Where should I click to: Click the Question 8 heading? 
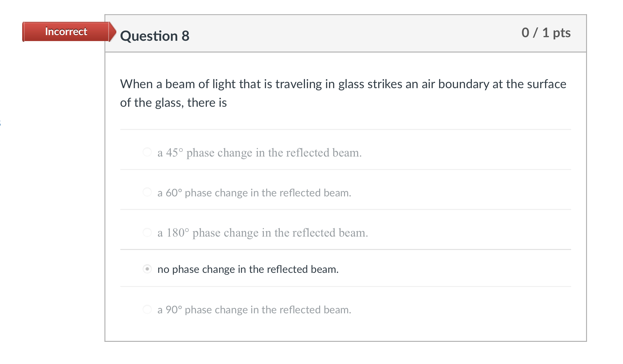point(154,36)
